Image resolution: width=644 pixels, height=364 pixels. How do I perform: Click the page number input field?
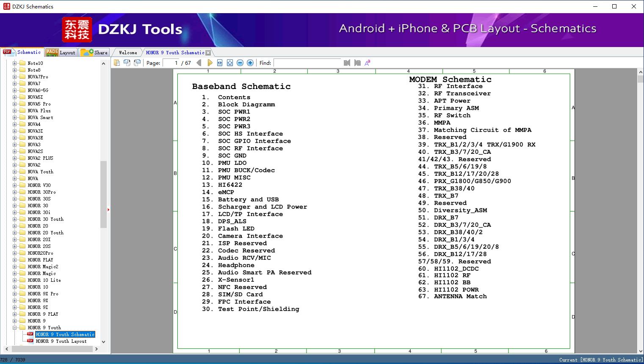pyautogui.click(x=171, y=63)
